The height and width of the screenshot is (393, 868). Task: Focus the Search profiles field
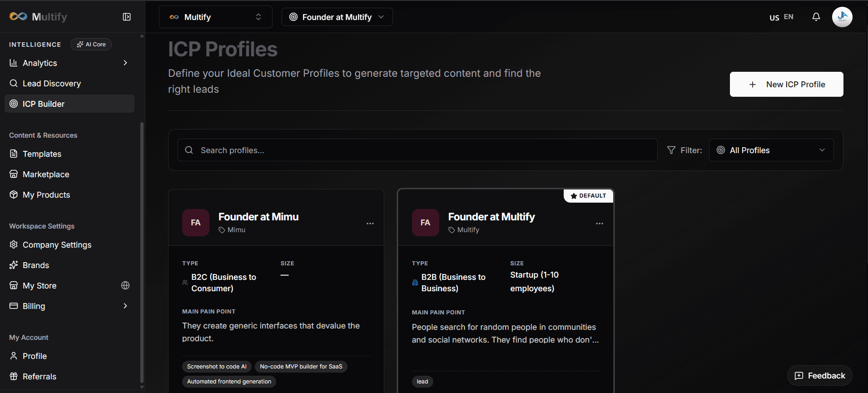coord(417,150)
